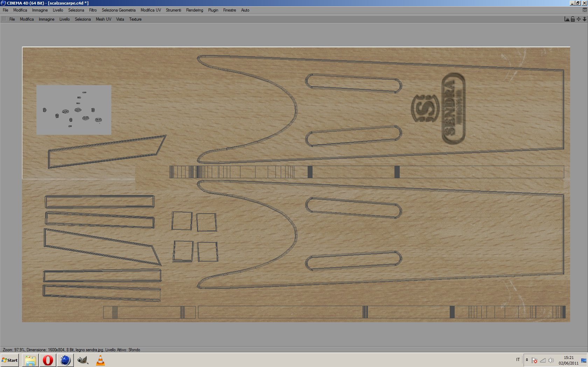
Task: Toggle the padlock lock icon
Action: [x=573, y=19]
